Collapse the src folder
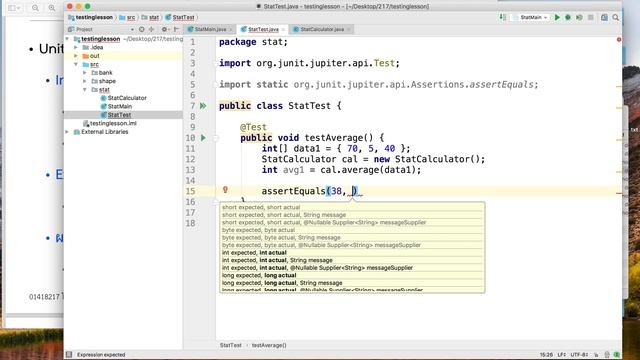 click(x=76, y=64)
